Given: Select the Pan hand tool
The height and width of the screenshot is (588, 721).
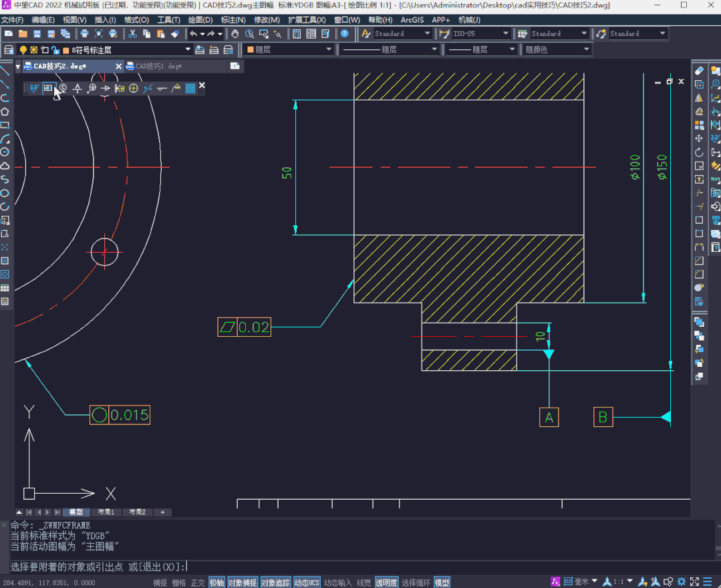Looking at the screenshot, I should click(235, 33).
